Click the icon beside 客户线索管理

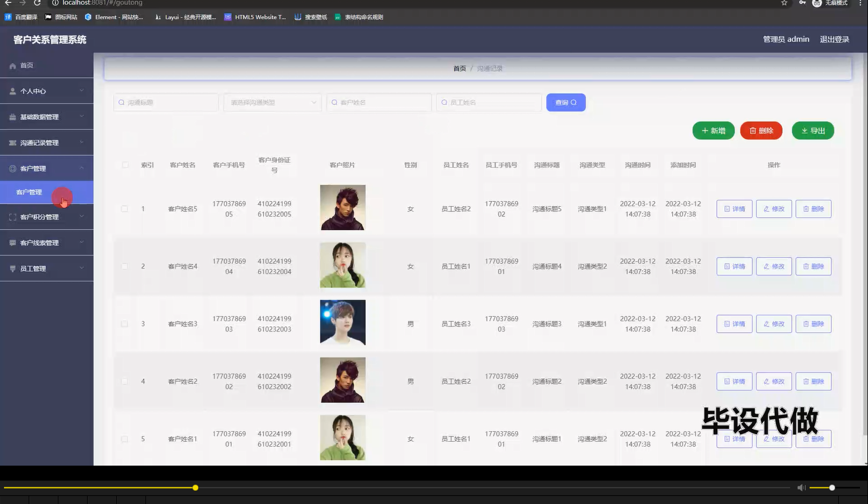13,243
